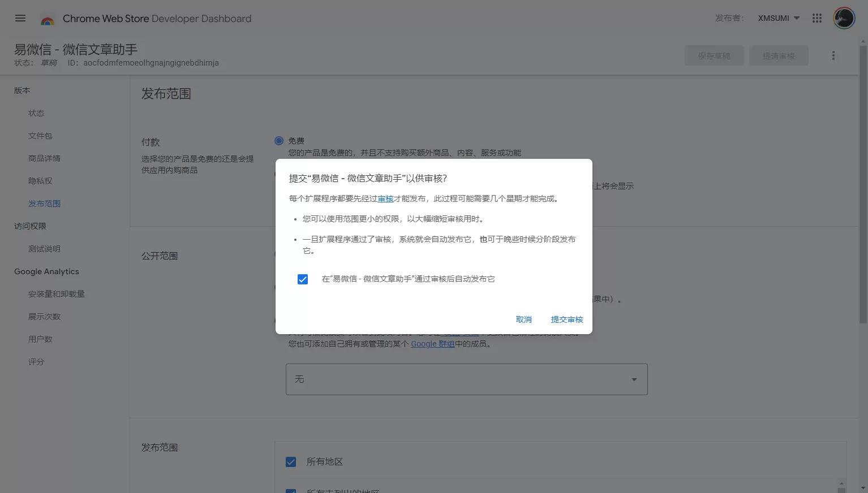Select the 免费 radio button
Image resolution: width=868 pixels, height=493 pixels.
click(x=279, y=141)
